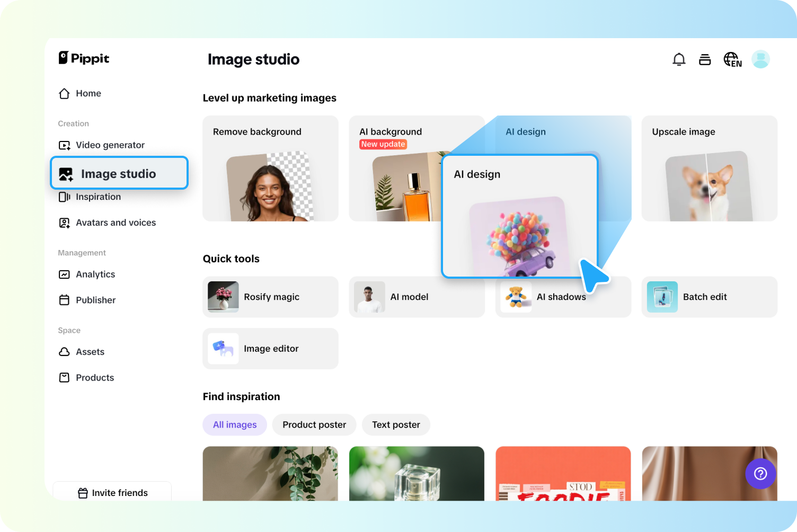
Task: Click the Invite friends button
Action: 112,493
